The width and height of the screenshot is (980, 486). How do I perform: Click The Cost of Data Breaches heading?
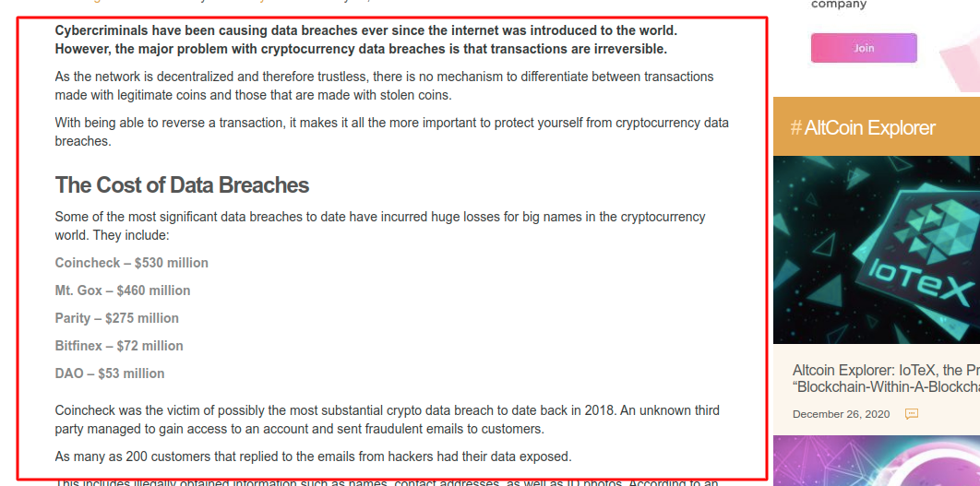182,185
